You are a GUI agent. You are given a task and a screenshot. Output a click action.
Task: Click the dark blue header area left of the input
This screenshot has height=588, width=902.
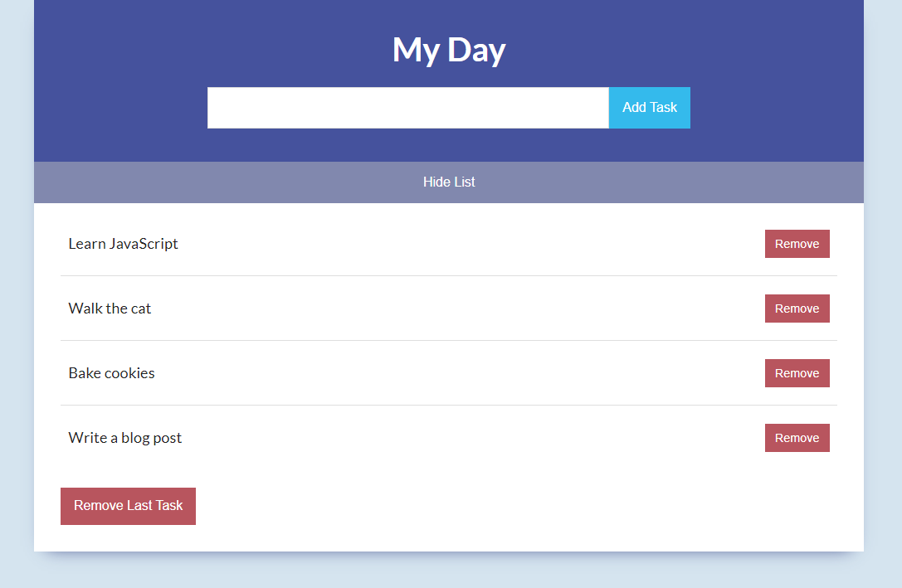pyautogui.click(x=121, y=108)
